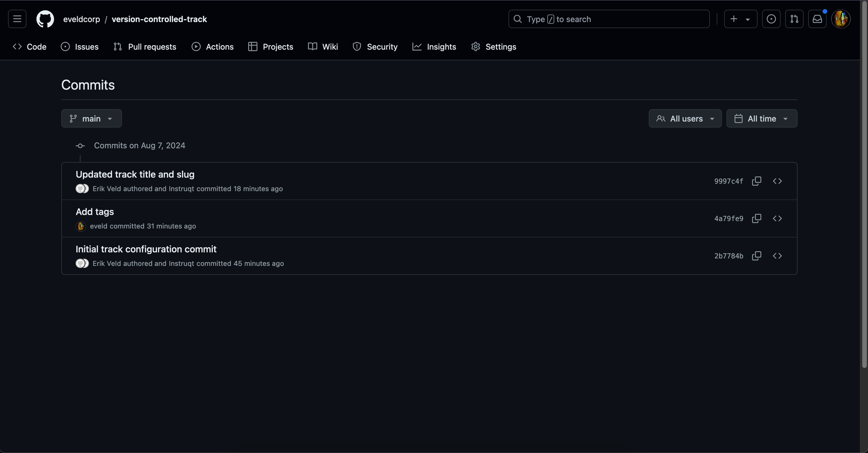Copy full SHA for commit 2b7784b
This screenshot has height=453, width=868.
tap(756, 256)
